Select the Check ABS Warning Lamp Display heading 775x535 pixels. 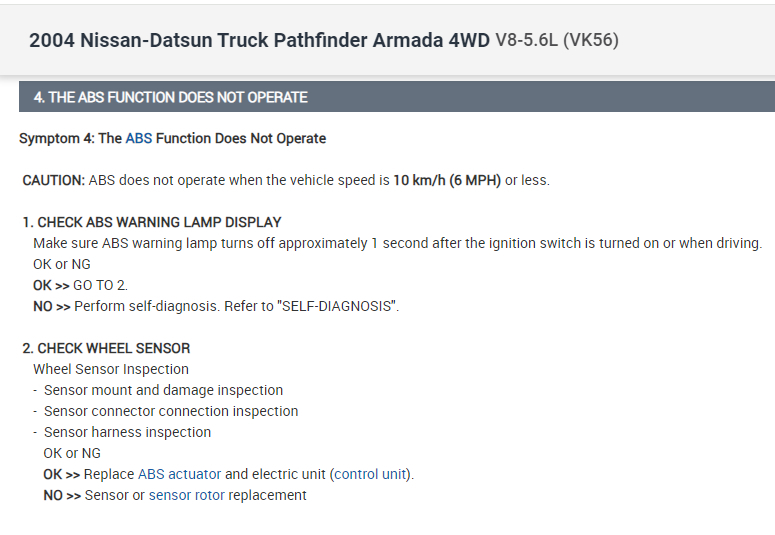[152, 222]
